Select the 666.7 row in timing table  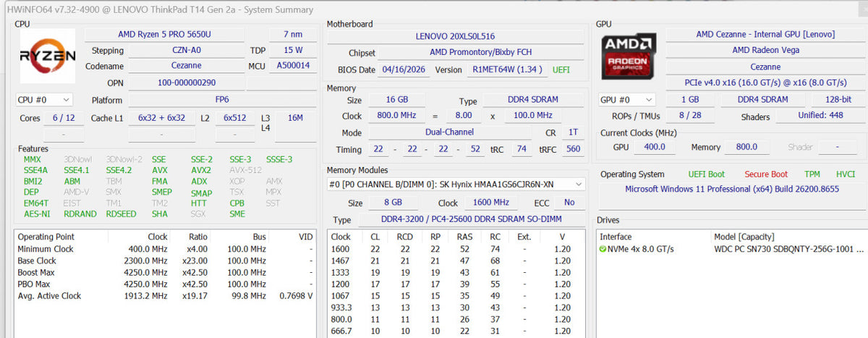pos(456,330)
